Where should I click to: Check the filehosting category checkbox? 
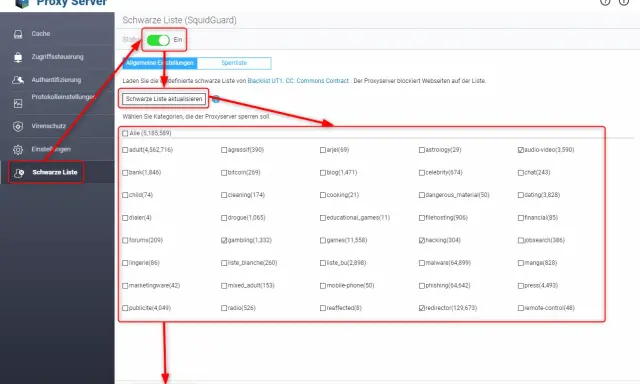click(422, 218)
